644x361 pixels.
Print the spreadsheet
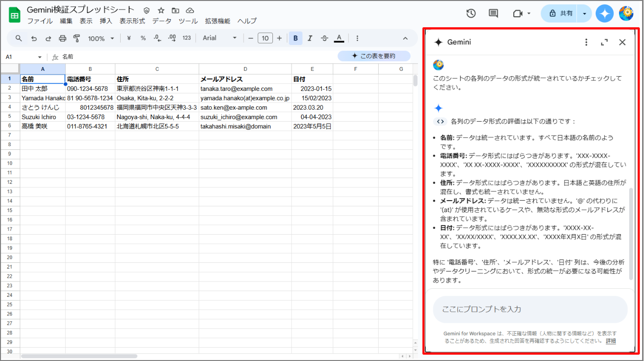[x=62, y=38]
